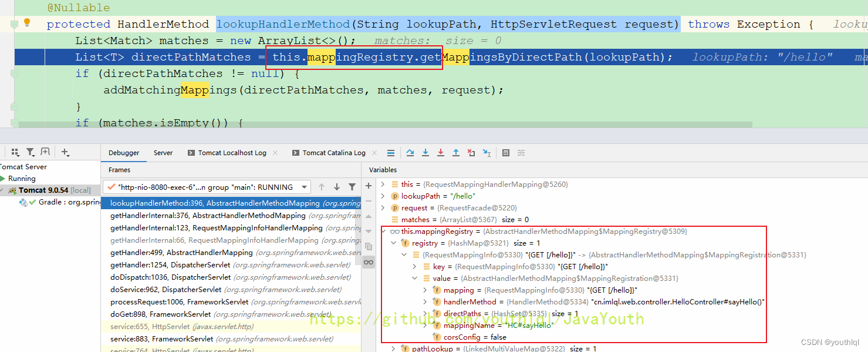Click addMatchingMappings call in the editor
Image resolution: width=868 pixels, height=352 pixels.
coord(170,90)
